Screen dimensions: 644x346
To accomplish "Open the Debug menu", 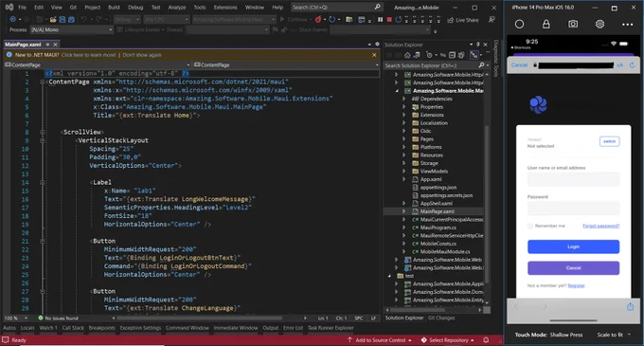I will (x=135, y=8).
